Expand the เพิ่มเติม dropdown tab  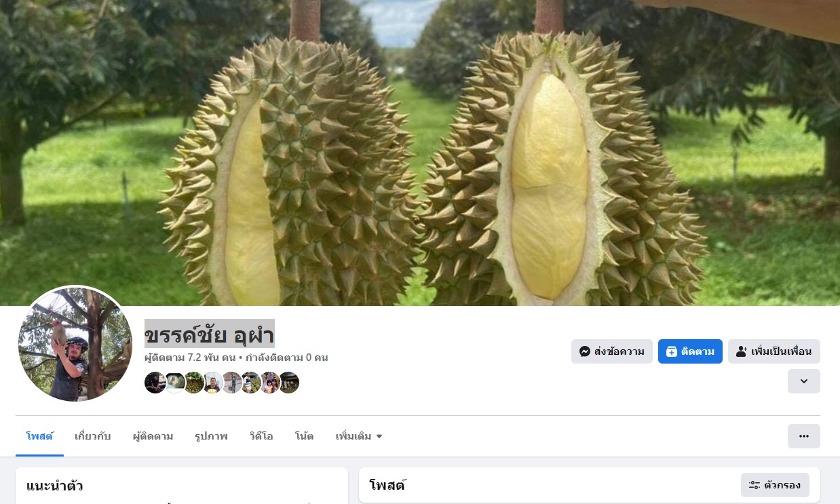pyautogui.click(x=359, y=436)
